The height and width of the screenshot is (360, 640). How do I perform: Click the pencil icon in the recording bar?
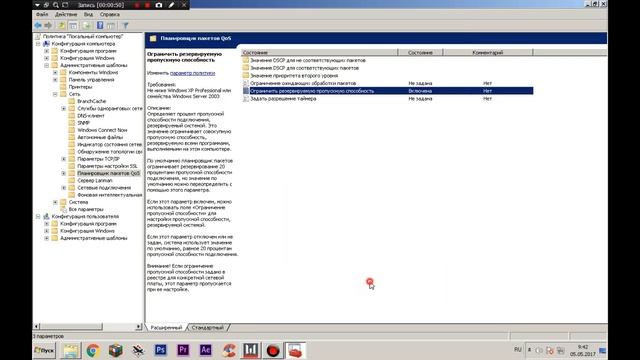(171, 5)
